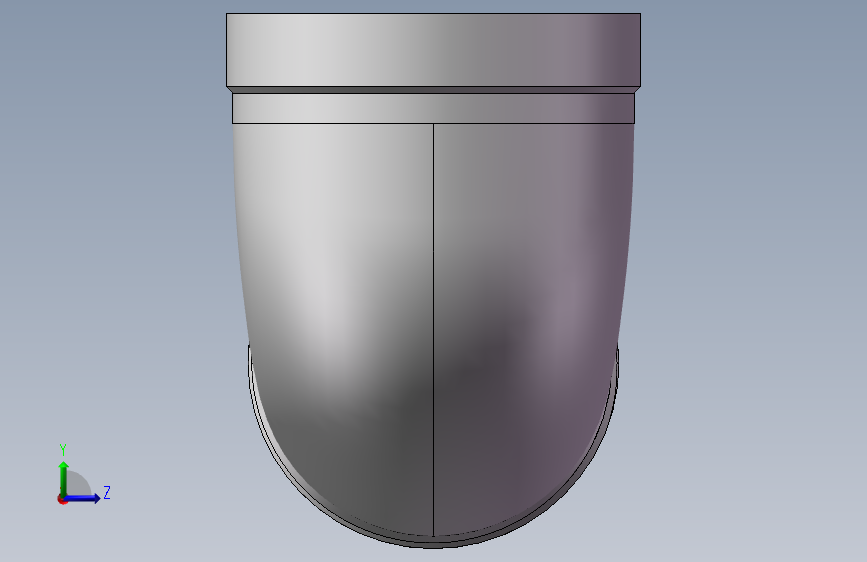Select the top cylindrical collar of the elbow
867x562 pixels.
coord(434,50)
